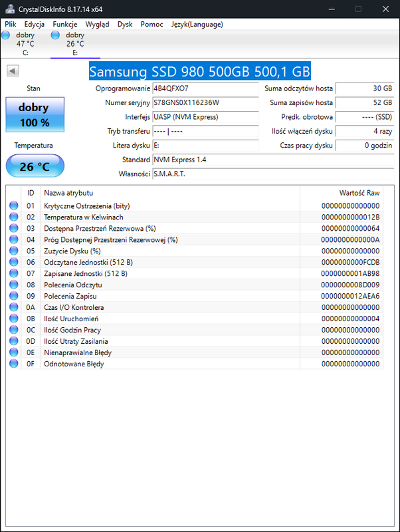
Task: Click the interface field UASP (NVM Express)
Action: click(205, 117)
